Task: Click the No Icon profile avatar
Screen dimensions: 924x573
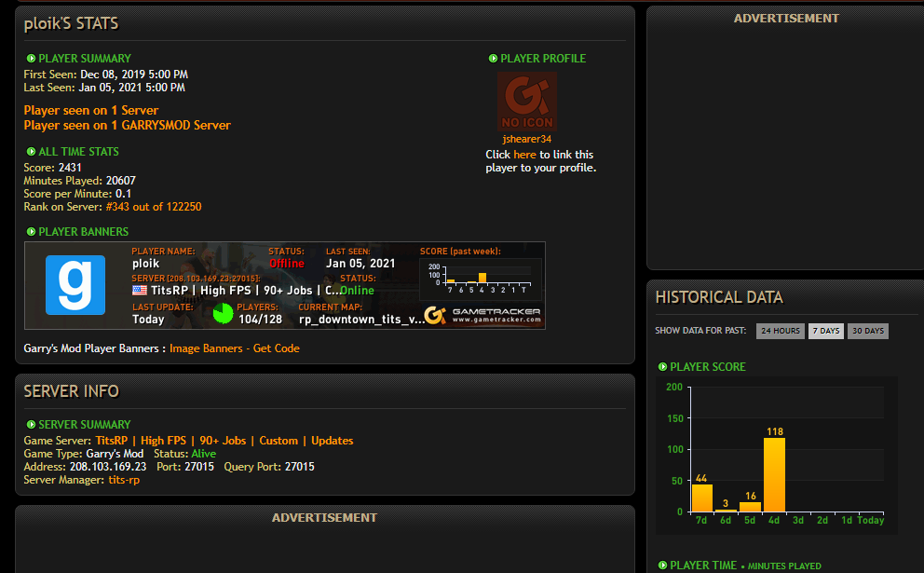Action: (527, 102)
